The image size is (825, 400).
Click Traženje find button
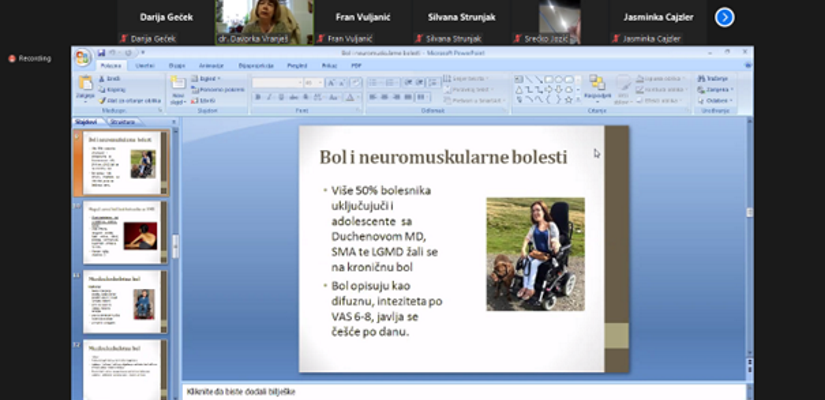[712, 78]
